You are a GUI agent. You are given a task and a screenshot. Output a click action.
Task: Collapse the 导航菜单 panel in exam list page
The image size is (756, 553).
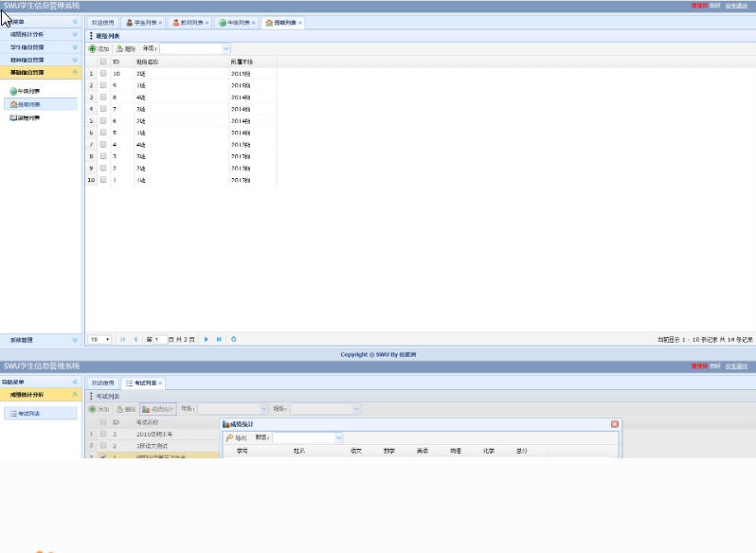point(75,382)
